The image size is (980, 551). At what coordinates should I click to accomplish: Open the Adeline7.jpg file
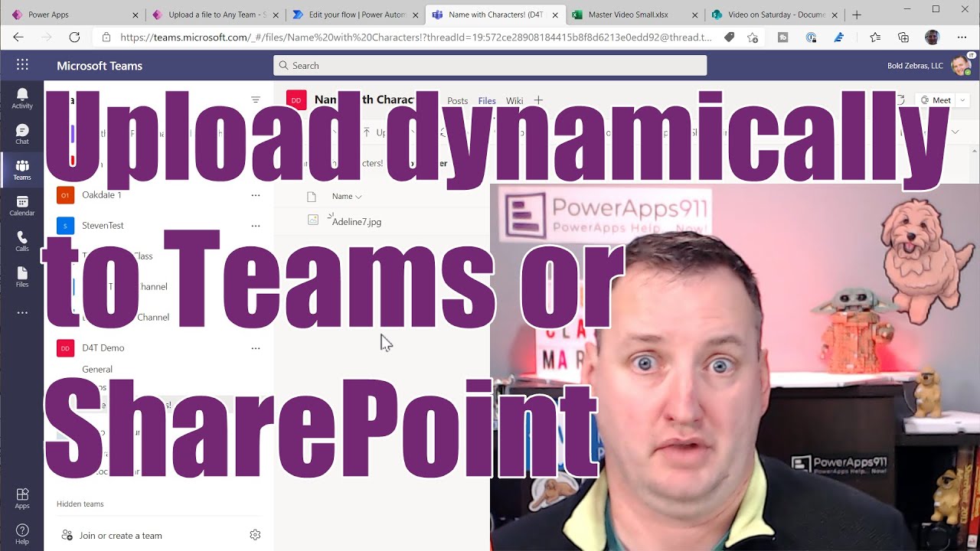click(357, 222)
